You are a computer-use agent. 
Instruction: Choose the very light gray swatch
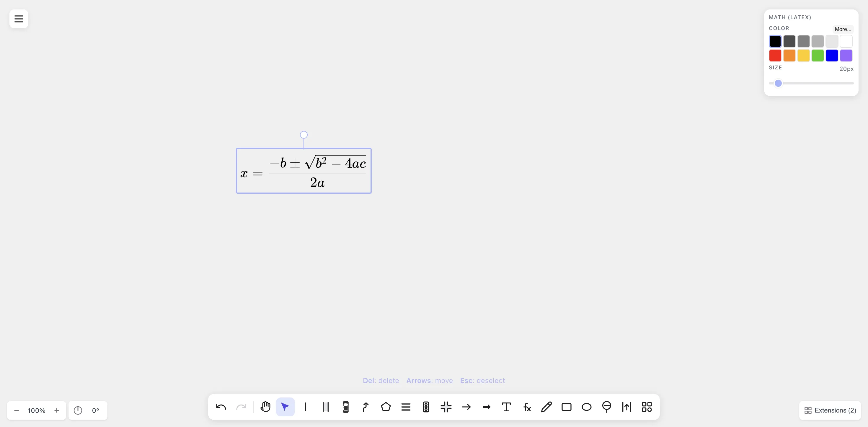click(x=832, y=41)
